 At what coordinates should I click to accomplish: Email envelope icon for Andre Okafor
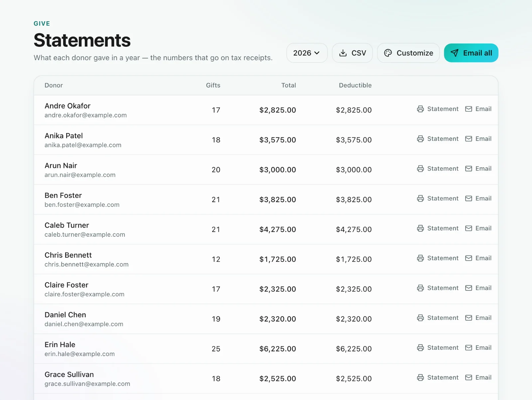[468, 109]
